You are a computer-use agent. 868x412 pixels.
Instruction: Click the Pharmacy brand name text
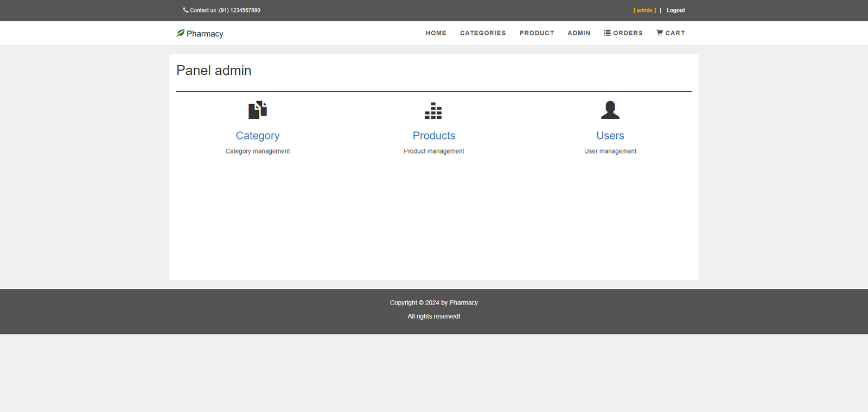click(x=205, y=34)
